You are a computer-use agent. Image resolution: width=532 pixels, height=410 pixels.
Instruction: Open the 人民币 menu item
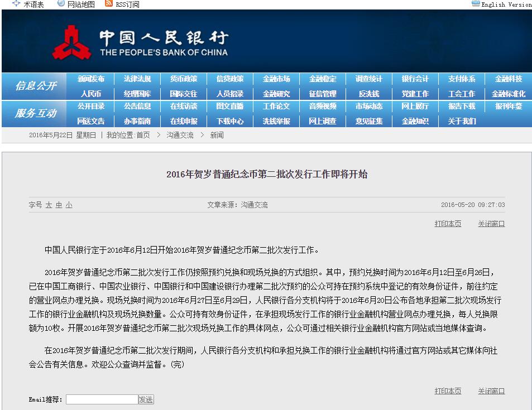pyautogui.click(x=91, y=94)
